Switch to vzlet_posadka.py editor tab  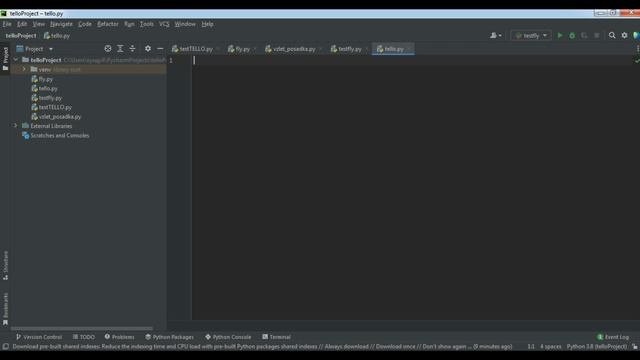pyautogui.click(x=290, y=49)
